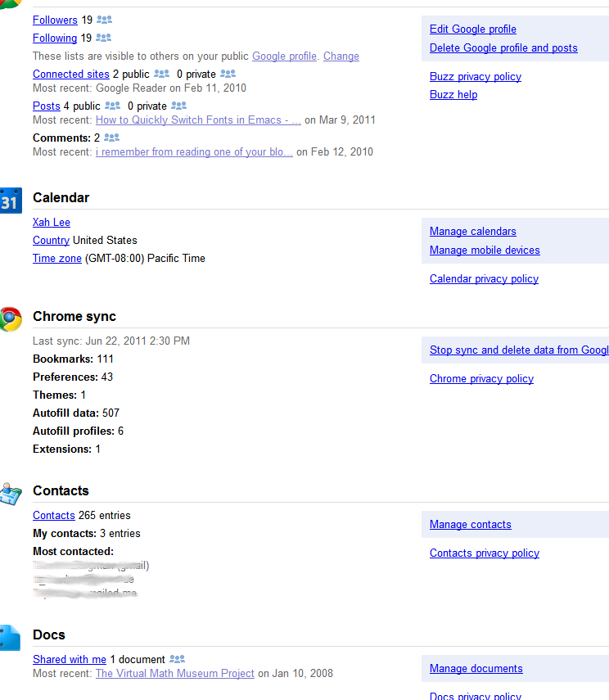Screen dimensions: 609x700
Task: Click the people icon after '2 public' Connected sites
Action: [161, 73]
